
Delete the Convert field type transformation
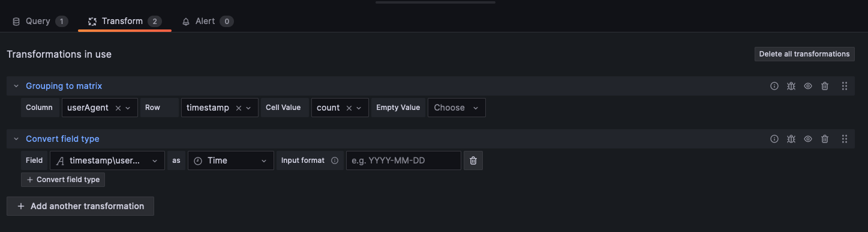825,139
